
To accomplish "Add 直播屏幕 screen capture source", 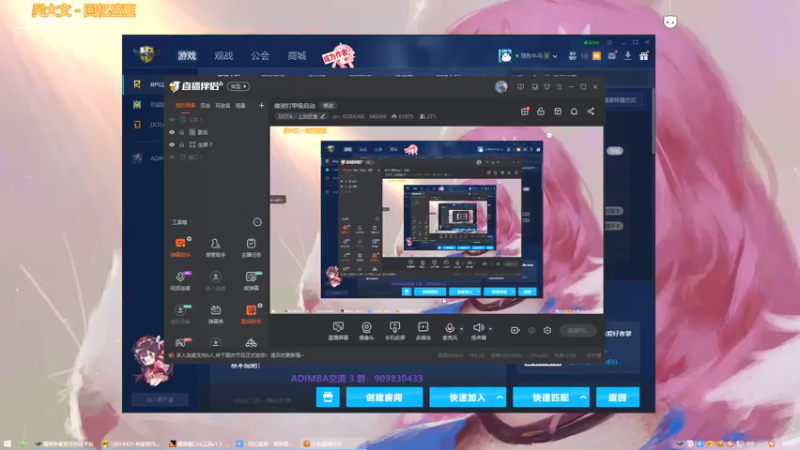I will [338, 331].
